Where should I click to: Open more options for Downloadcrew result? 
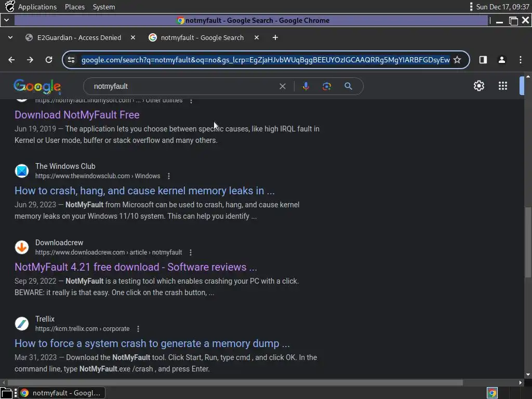click(191, 252)
